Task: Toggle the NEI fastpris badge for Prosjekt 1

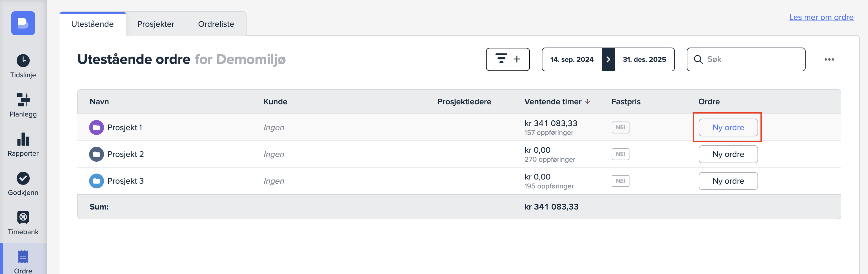Action: [x=620, y=127]
